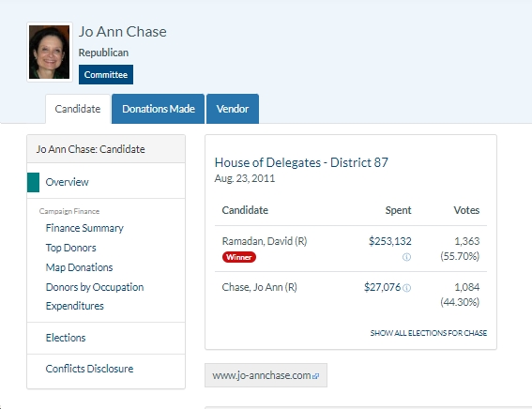532x409 pixels.
Task: View Top Donors page
Action: point(70,248)
